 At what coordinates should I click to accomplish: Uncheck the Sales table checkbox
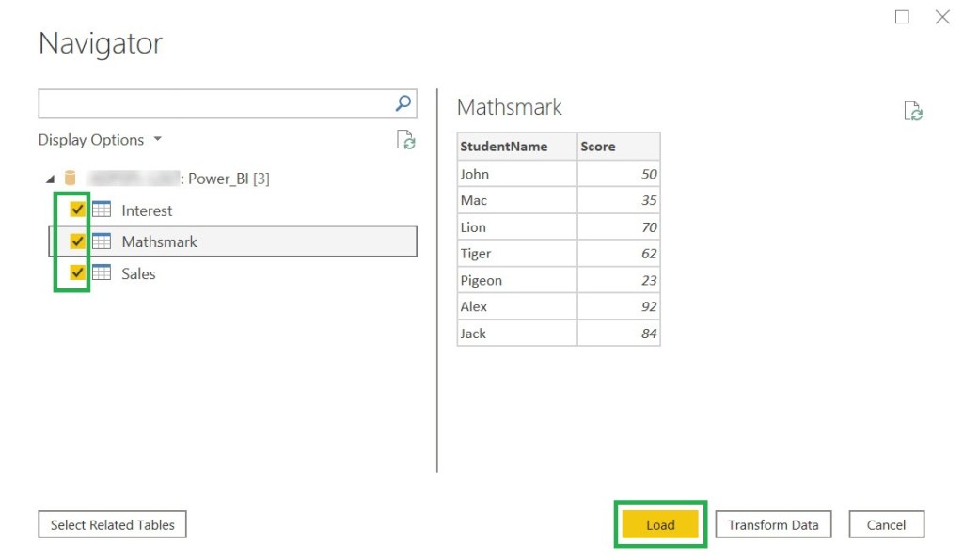[x=78, y=273]
